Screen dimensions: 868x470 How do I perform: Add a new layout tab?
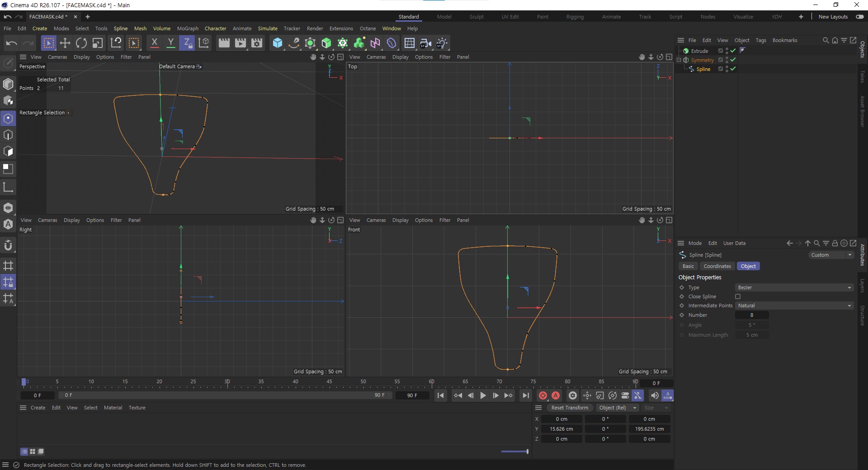[x=801, y=17]
